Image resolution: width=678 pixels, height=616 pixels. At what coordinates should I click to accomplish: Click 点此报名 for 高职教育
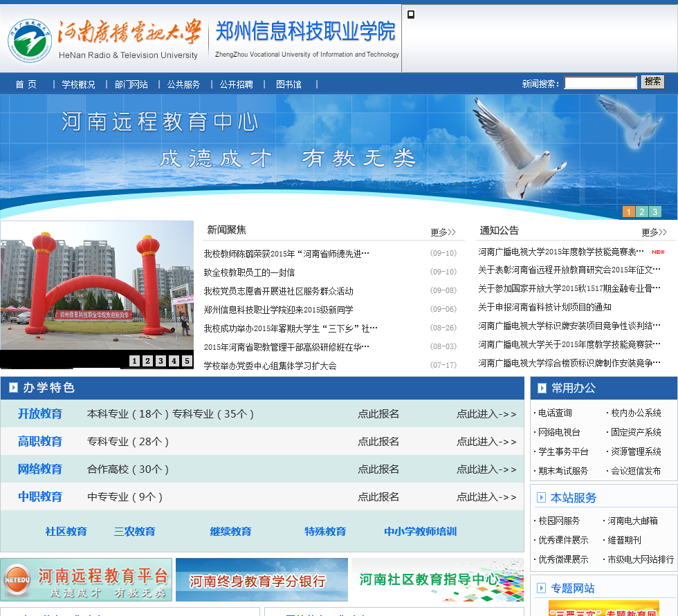tap(378, 442)
